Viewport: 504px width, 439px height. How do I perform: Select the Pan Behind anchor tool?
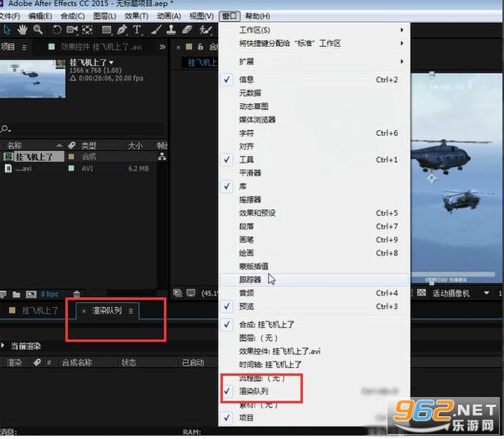tap(87, 30)
